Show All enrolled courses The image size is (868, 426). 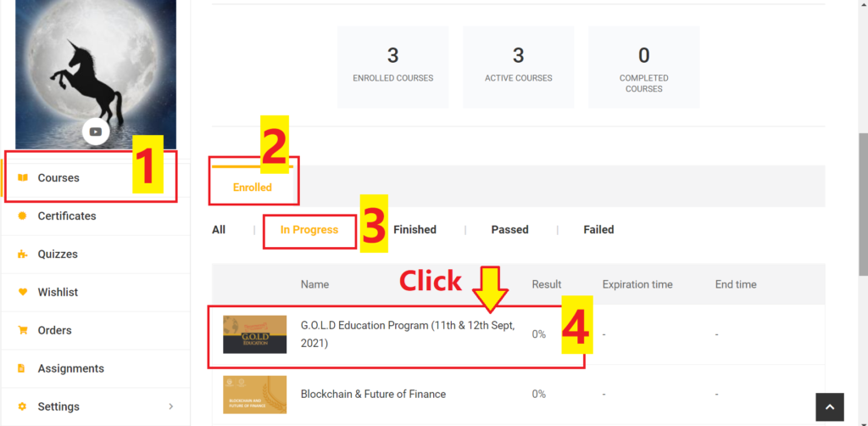[219, 229]
